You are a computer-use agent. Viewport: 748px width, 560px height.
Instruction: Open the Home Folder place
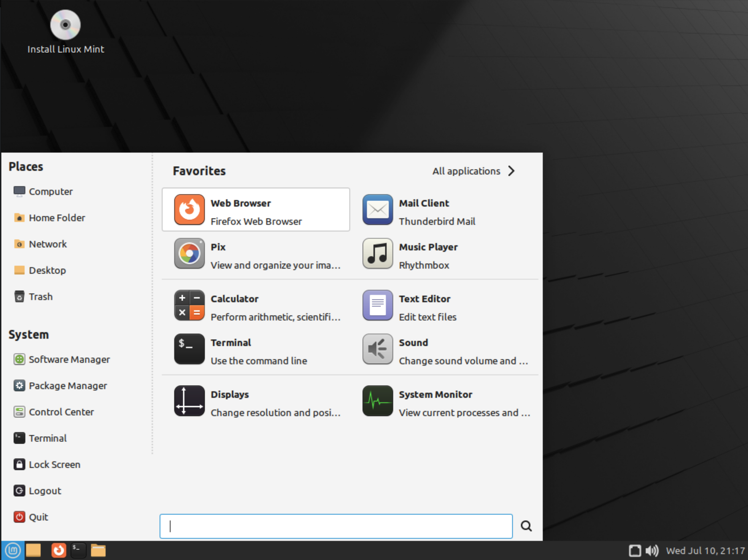point(57,217)
